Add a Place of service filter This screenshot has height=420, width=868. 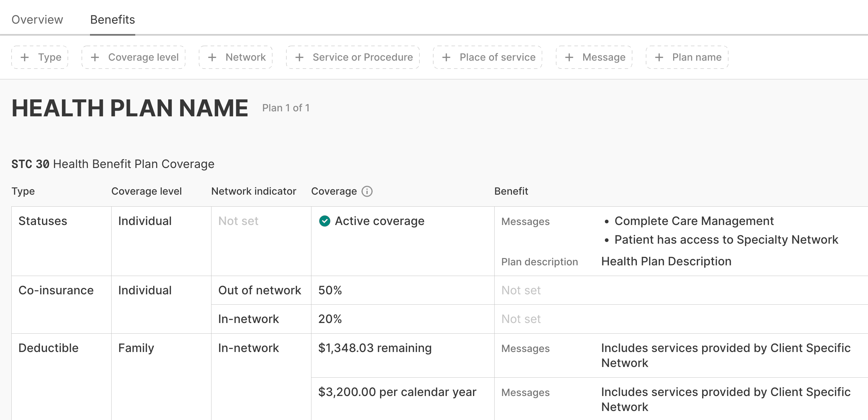[x=487, y=57]
